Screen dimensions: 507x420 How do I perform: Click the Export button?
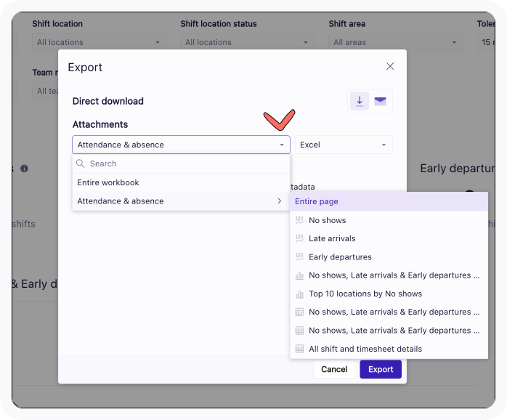[x=381, y=369]
